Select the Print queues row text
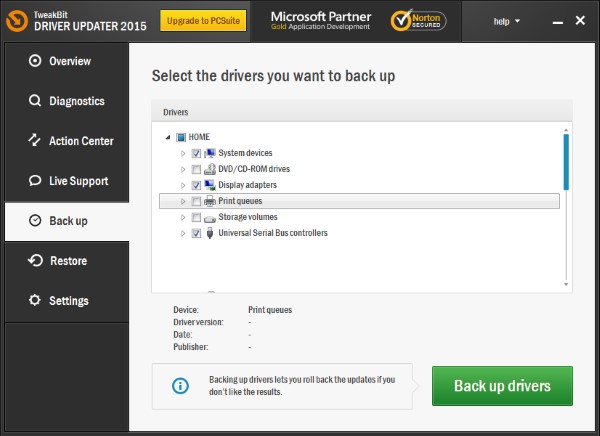Image resolution: width=600 pixels, height=436 pixels. click(240, 201)
